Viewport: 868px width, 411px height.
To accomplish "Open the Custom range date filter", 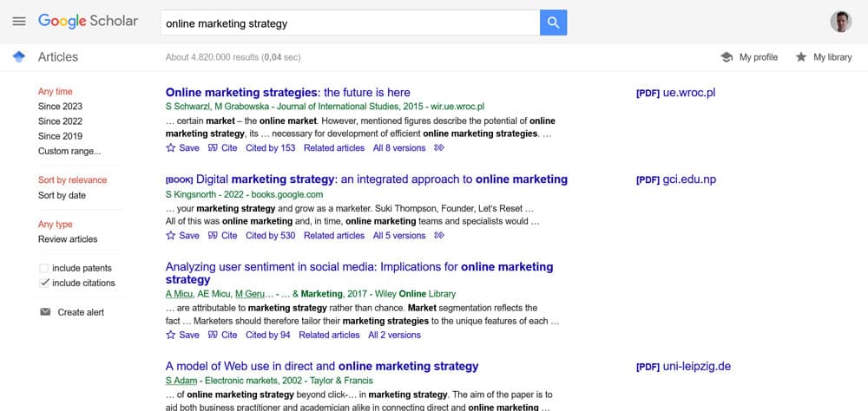I will point(69,151).
